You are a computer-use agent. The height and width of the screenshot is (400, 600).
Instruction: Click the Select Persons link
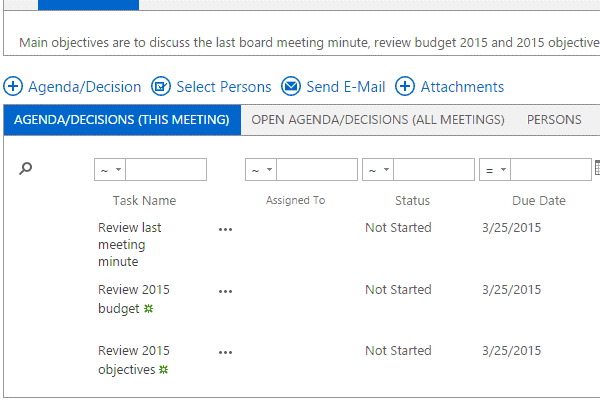click(x=224, y=87)
